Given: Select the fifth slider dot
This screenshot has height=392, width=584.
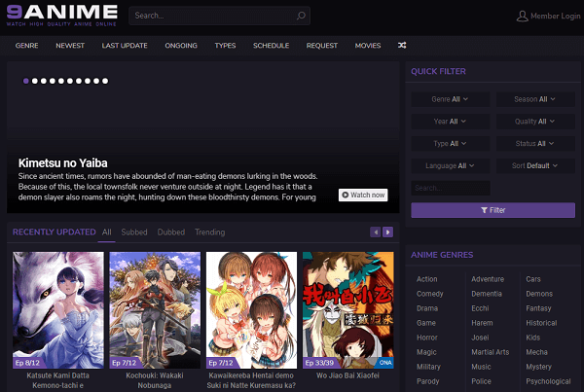Looking at the screenshot, I should pos(61,81).
